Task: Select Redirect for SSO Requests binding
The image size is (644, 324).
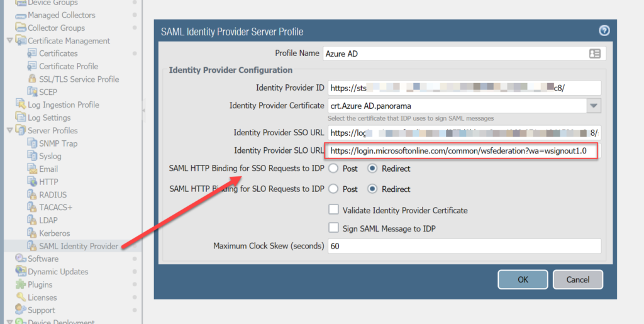Action: tap(372, 169)
